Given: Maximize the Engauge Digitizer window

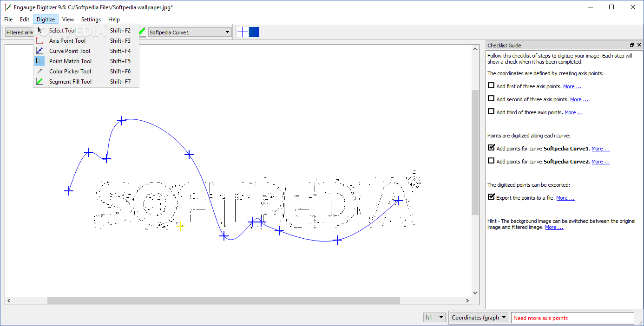Looking at the screenshot, I should click(611, 7).
